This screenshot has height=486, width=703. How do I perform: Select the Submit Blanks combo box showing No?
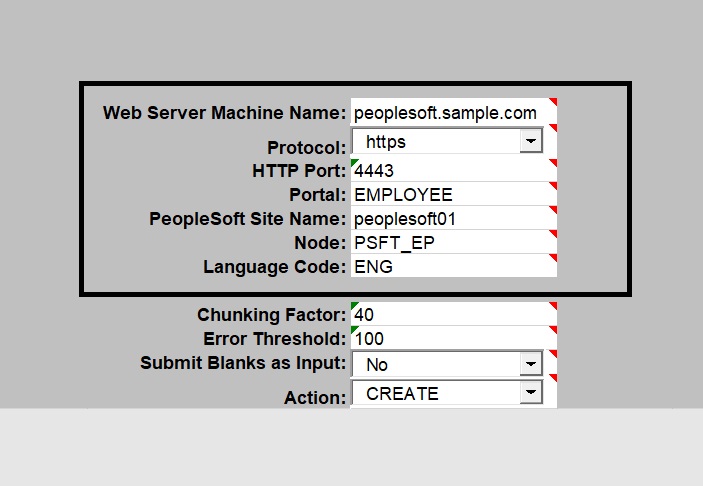447,364
